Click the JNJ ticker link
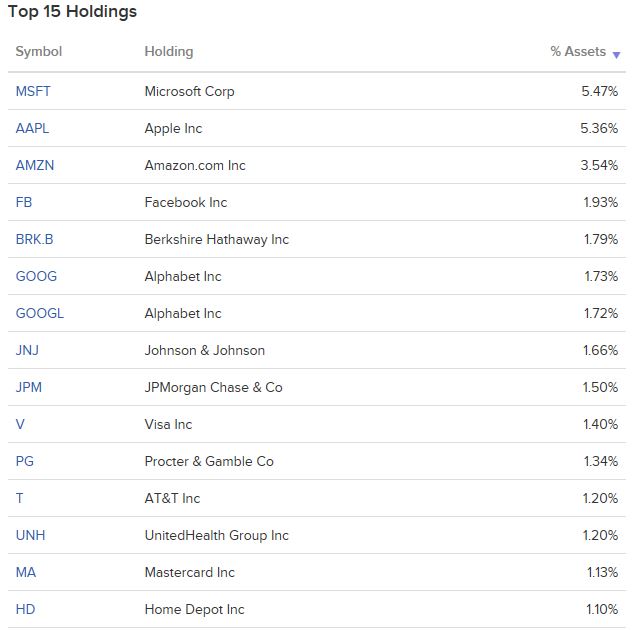 [27, 350]
